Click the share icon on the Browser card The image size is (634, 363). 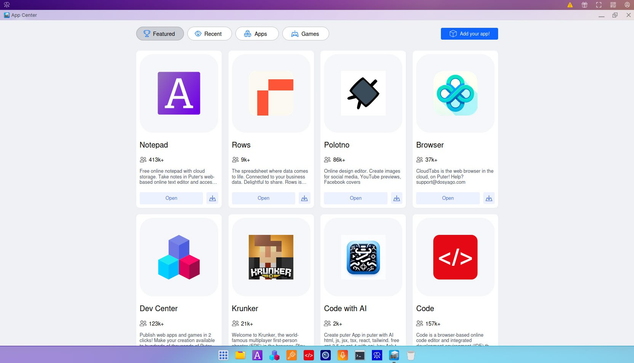pyautogui.click(x=489, y=198)
